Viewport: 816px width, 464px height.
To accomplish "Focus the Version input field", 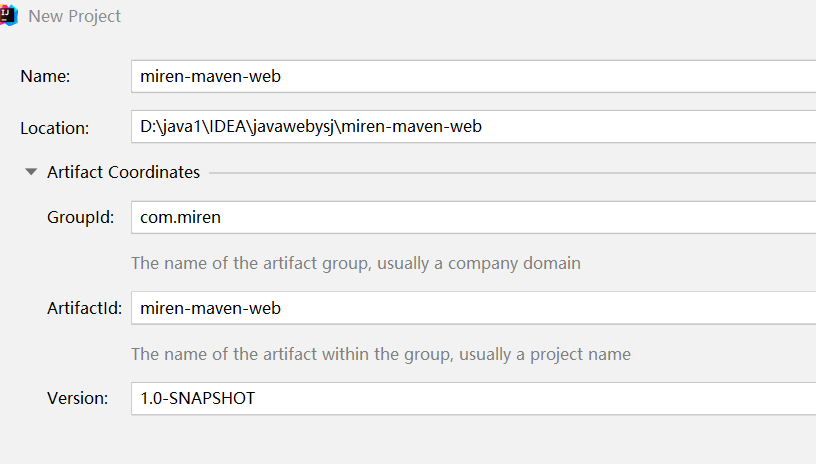I will 472,398.
